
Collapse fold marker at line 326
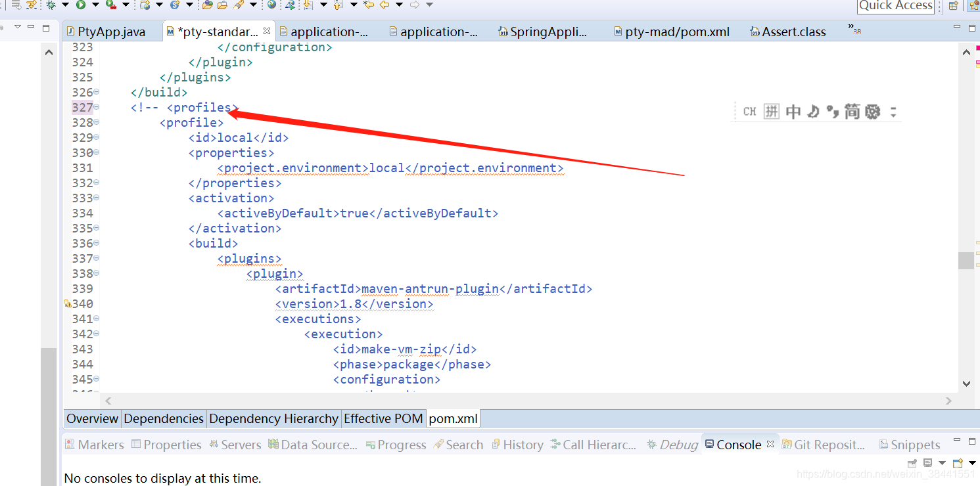tap(97, 92)
